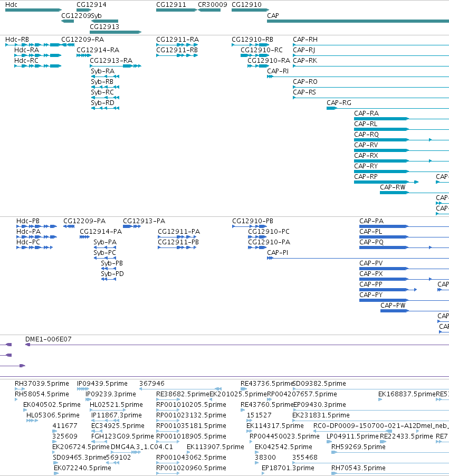Image resolution: width=449 pixels, height=476 pixels.
Task: Select transcript CAP-RH
Action: pos(371,45)
